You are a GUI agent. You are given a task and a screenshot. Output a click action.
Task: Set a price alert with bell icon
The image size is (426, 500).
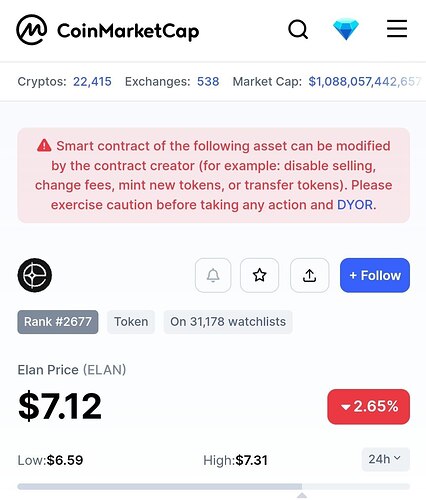pos(213,275)
